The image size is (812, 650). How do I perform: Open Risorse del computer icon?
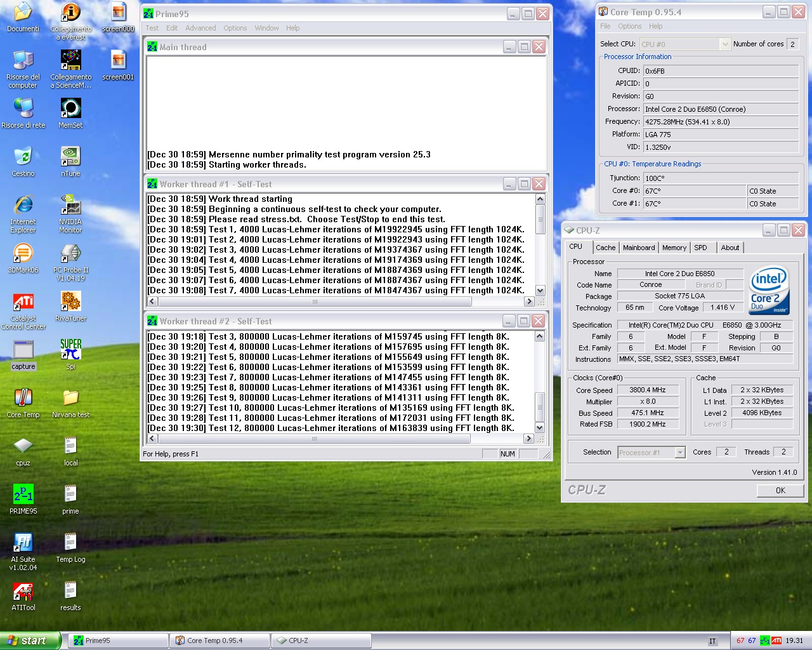pyautogui.click(x=23, y=70)
